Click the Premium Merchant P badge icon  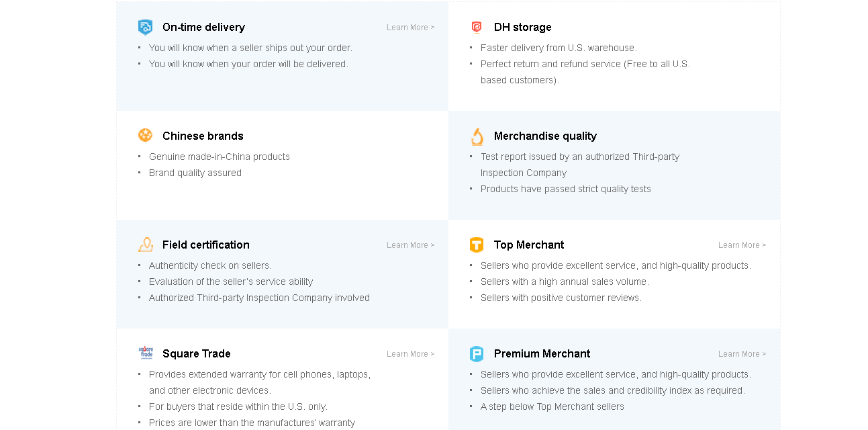pos(477,354)
